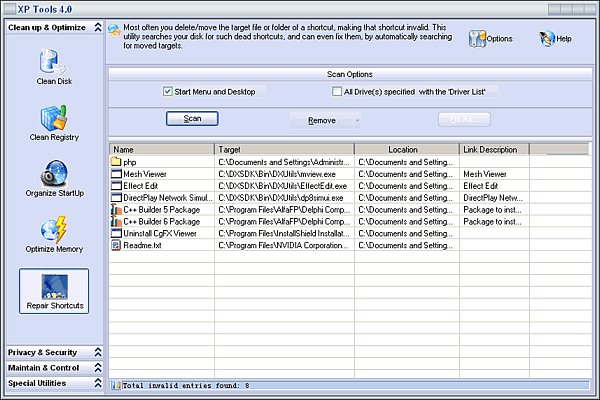Click the DirectPlay Network Simul row icon
600x400 pixels.
point(116,198)
